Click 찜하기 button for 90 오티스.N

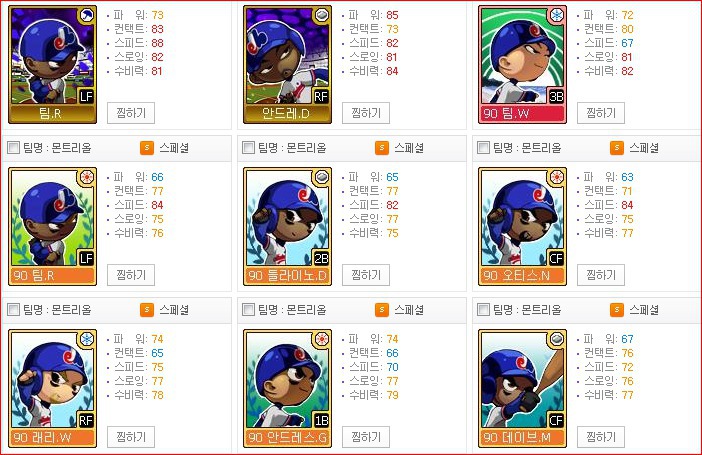pyautogui.click(x=601, y=275)
